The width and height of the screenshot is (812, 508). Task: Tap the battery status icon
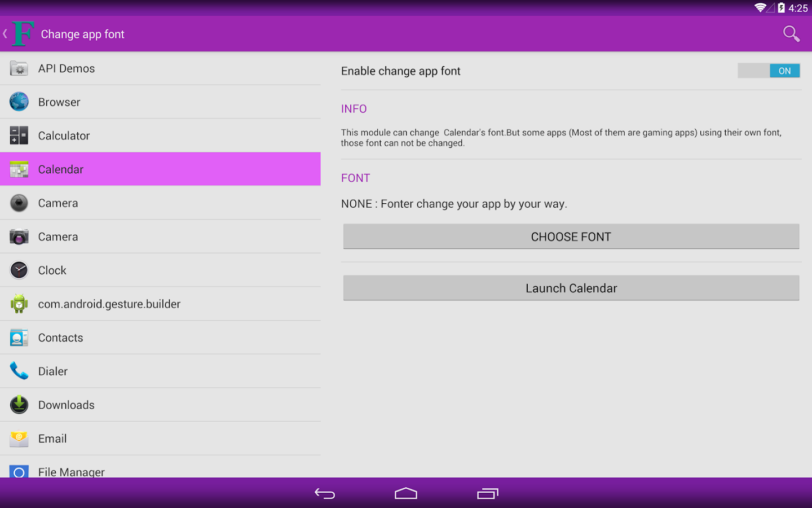point(781,8)
